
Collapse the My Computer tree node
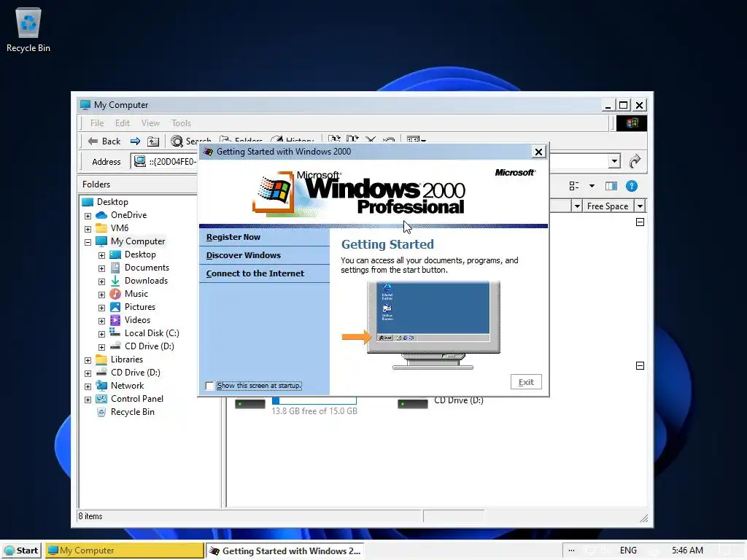(88, 242)
